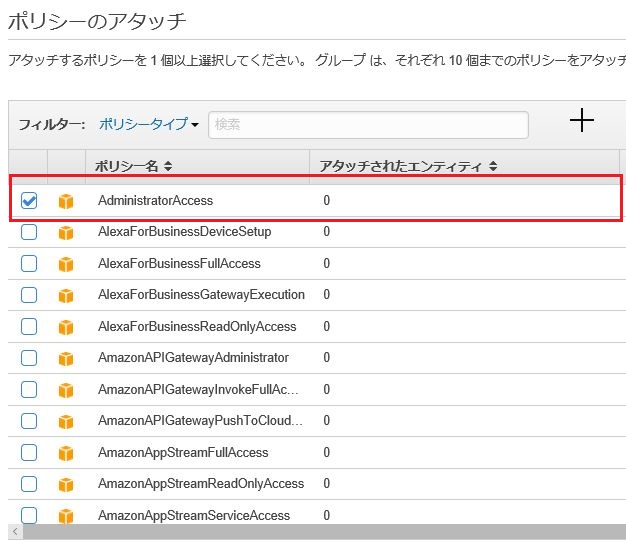Tick the AlexaForBusinessGatewayExecution checkbox

29,295
